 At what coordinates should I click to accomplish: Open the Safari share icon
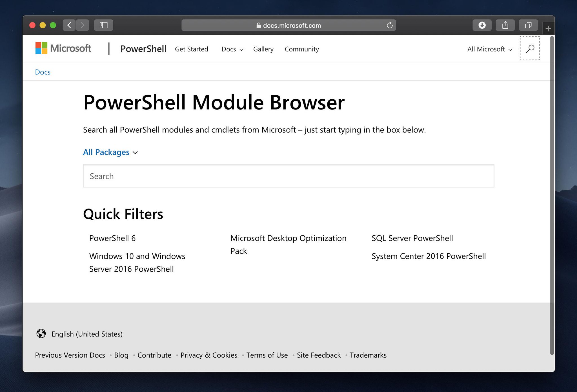coord(505,25)
